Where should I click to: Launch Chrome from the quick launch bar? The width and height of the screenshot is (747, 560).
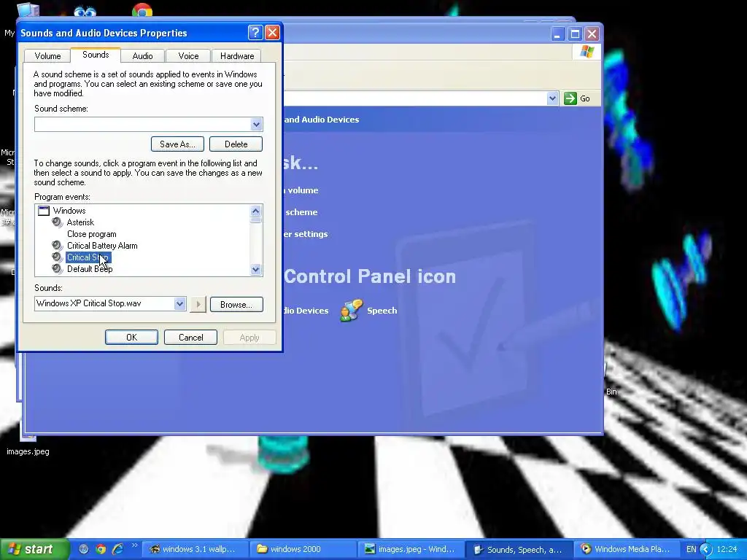(101, 549)
